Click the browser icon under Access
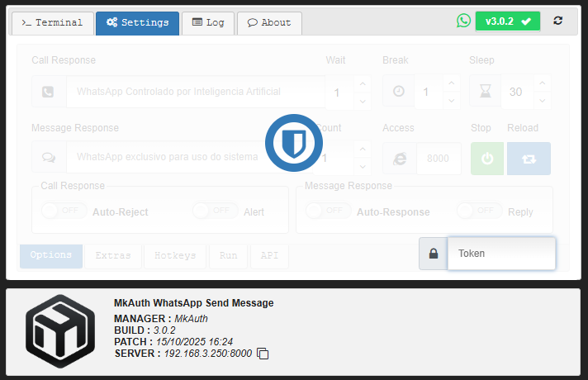The width and height of the screenshot is (588, 380). [x=400, y=159]
